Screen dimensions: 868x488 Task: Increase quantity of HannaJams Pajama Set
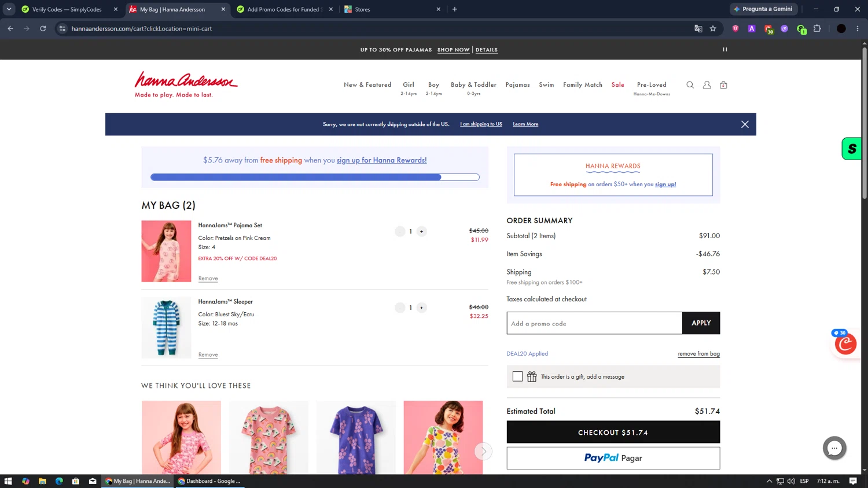pyautogui.click(x=421, y=231)
